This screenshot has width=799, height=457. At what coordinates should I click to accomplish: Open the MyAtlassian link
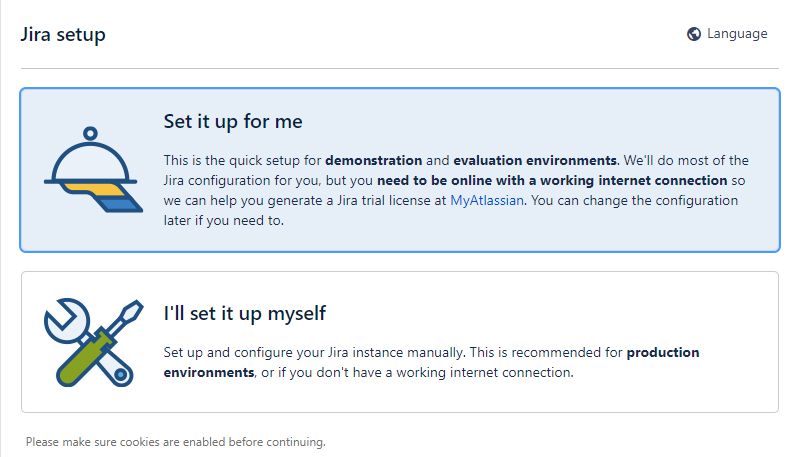(487, 201)
